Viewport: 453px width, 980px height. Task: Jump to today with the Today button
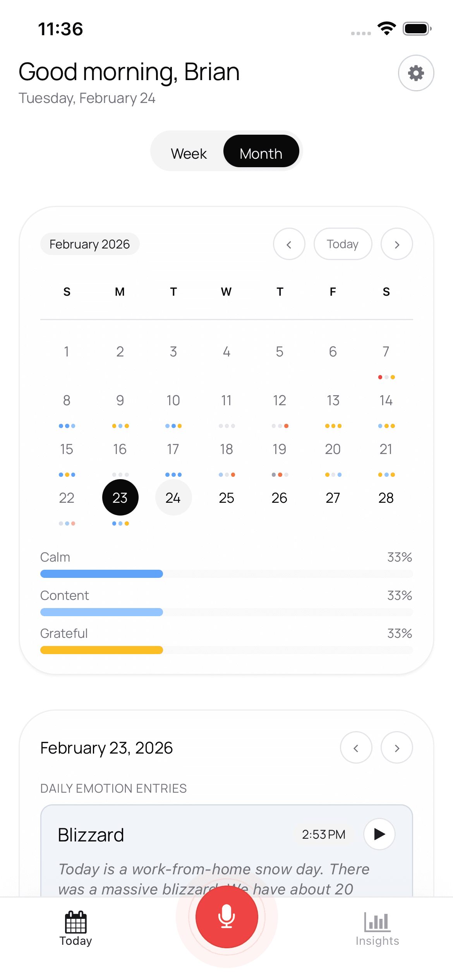click(x=343, y=244)
